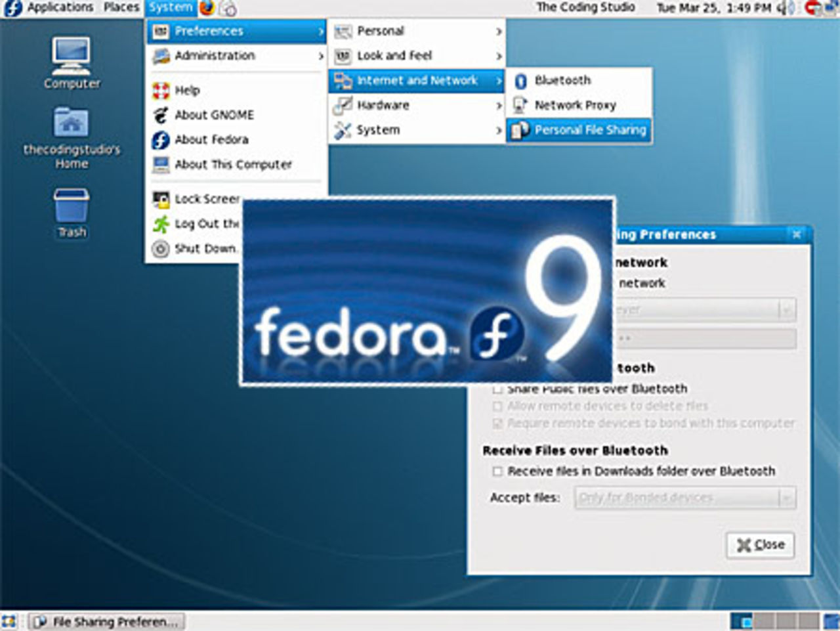Select Lock Screen menu entry
The width and height of the screenshot is (840, 631).
(196, 199)
